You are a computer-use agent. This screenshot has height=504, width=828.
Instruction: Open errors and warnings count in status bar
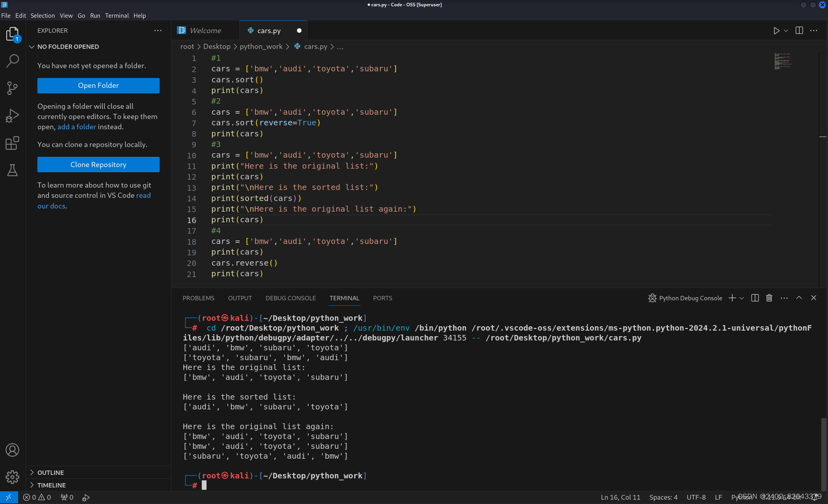tap(37, 497)
